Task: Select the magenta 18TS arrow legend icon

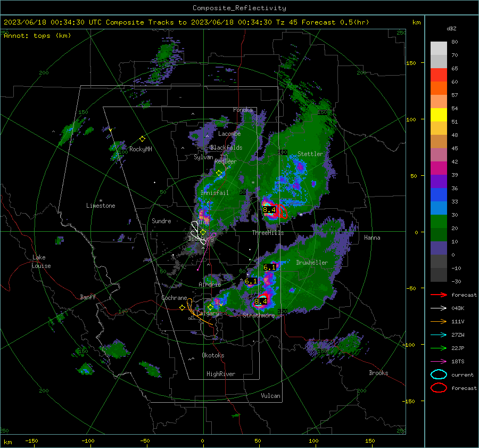Action: click(439, 362)
